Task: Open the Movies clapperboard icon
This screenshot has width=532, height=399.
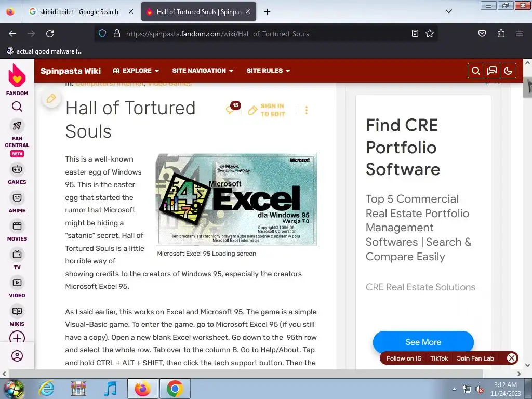Action: (17, 226)
